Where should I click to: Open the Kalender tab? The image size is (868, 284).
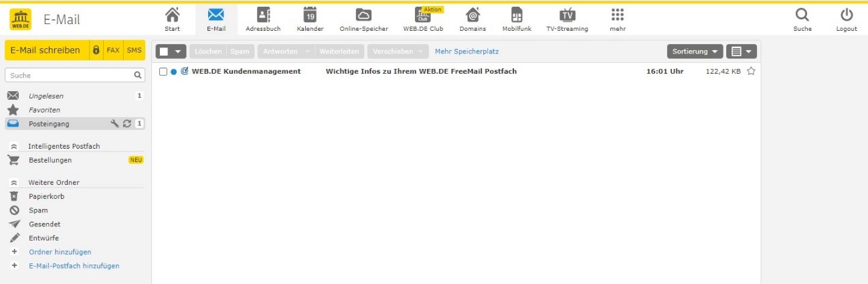(310, 19)
